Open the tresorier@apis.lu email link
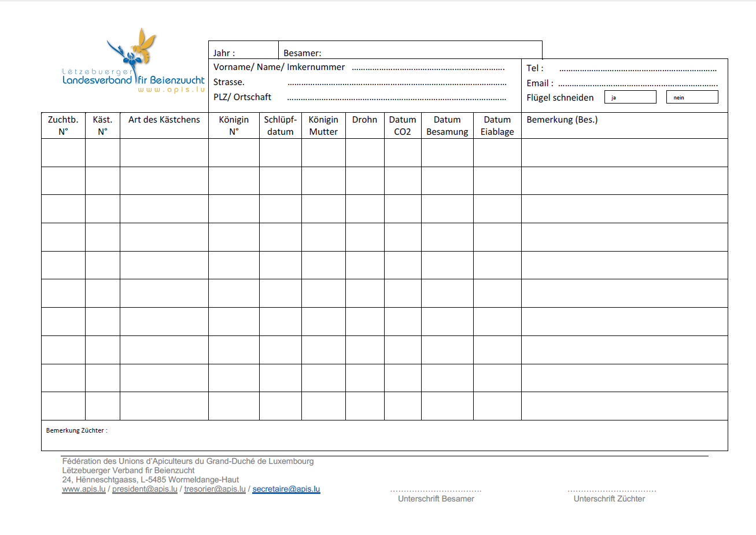The height and width of the screenshot is (535, 756). tap(215, 489)
